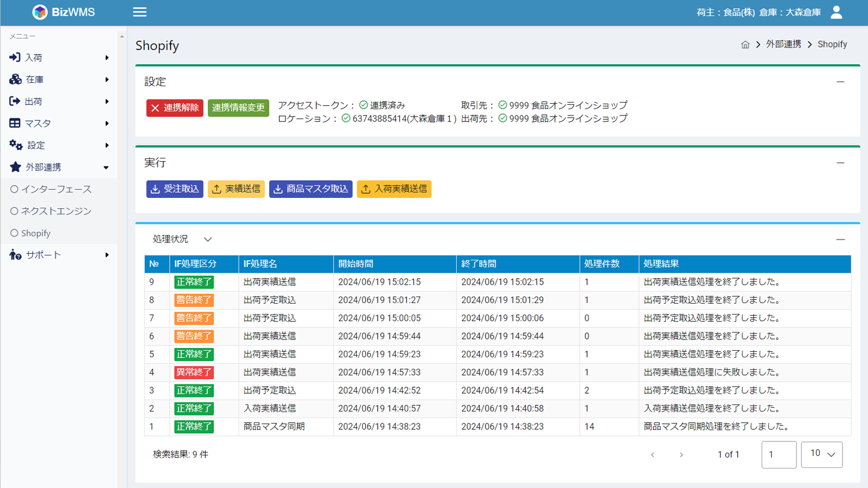This screenshot has height=488, width=868.
Task: Click 商品マスタ同期 in row 1
Action: [x=274, y=427]
